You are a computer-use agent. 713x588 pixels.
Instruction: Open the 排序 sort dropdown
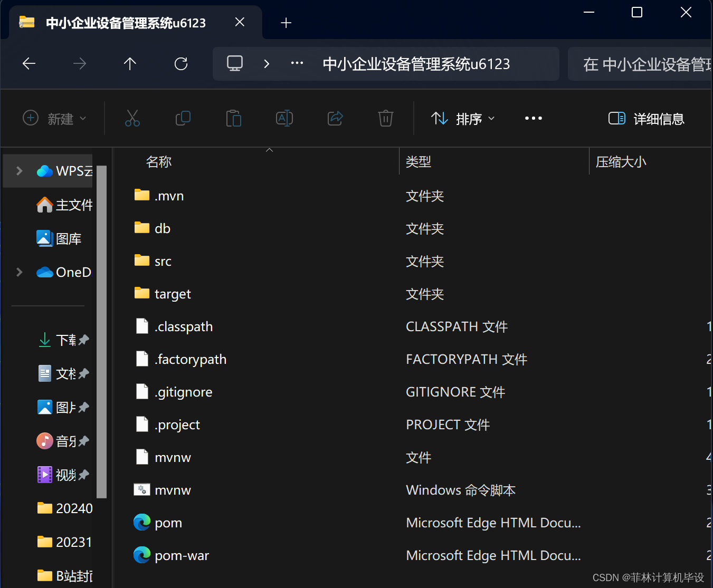point(462,118)
